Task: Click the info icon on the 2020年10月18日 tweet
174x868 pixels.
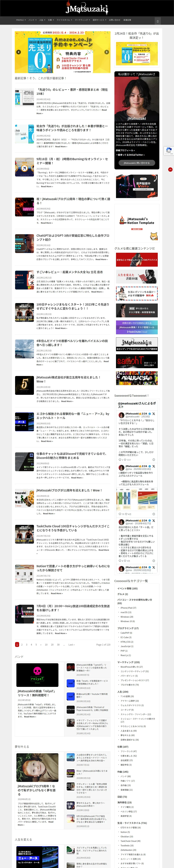Action: pos(154,514)
